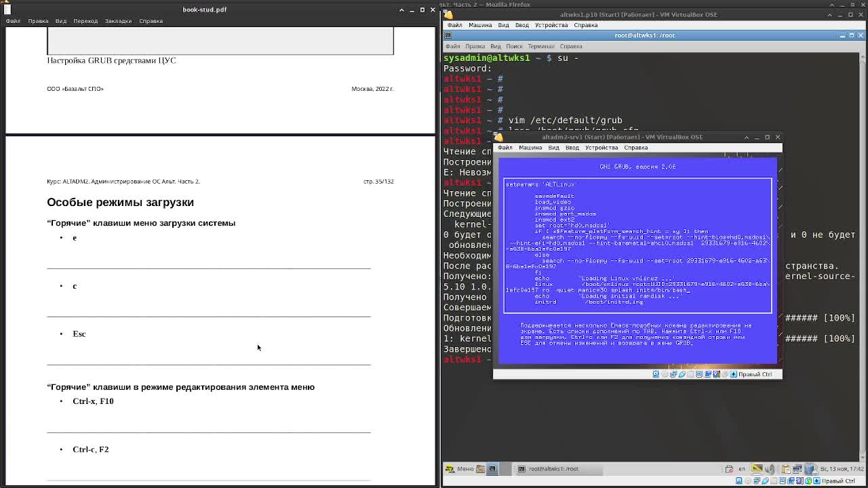Click the network connection icon in guest tray
The image size is (868, 488).
797,469
